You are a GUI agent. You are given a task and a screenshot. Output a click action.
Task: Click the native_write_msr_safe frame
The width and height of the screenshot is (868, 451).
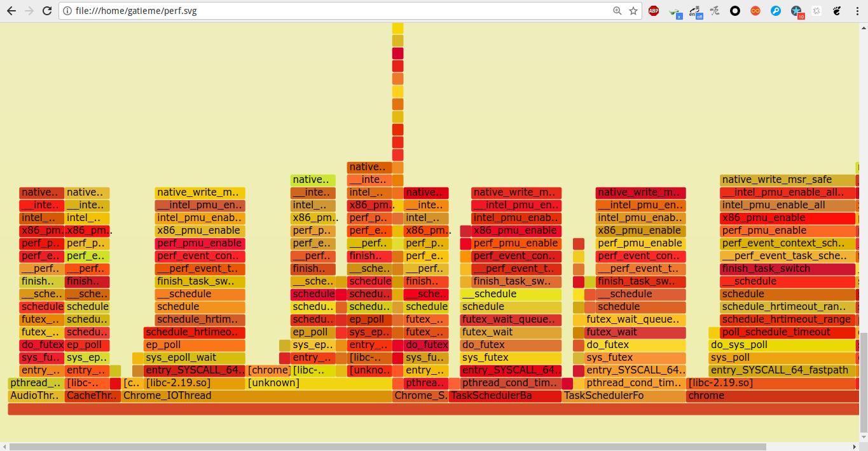(x=788, y=180)
